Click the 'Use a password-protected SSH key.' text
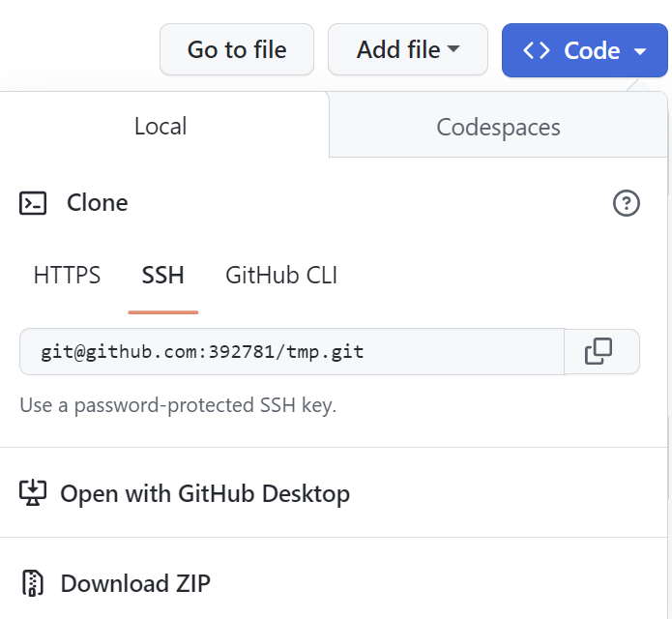The height and width of the screenshot is (619, 672). 178,405
